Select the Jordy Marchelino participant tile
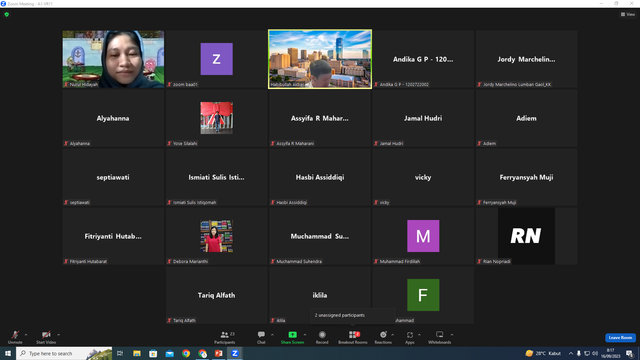The height and width of the screenshot is (360, 640). pyautogui.click(x=527, y=59)
